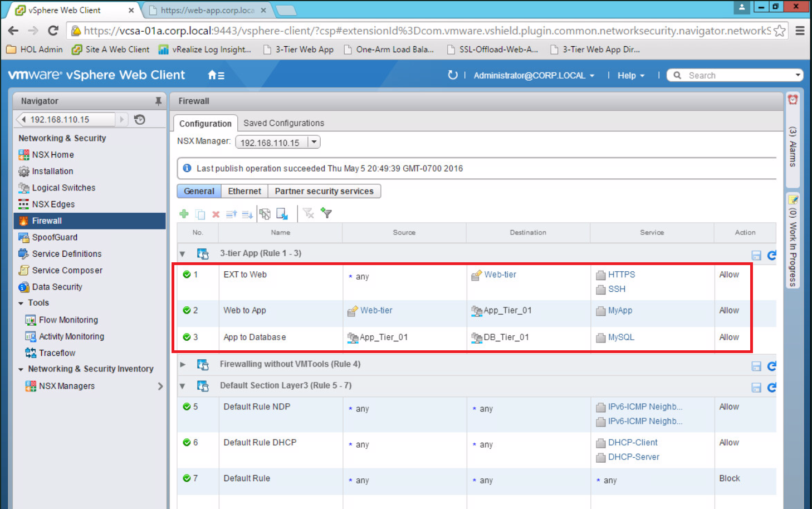
Task: Reload the browser page
Action: click(53, 31)
